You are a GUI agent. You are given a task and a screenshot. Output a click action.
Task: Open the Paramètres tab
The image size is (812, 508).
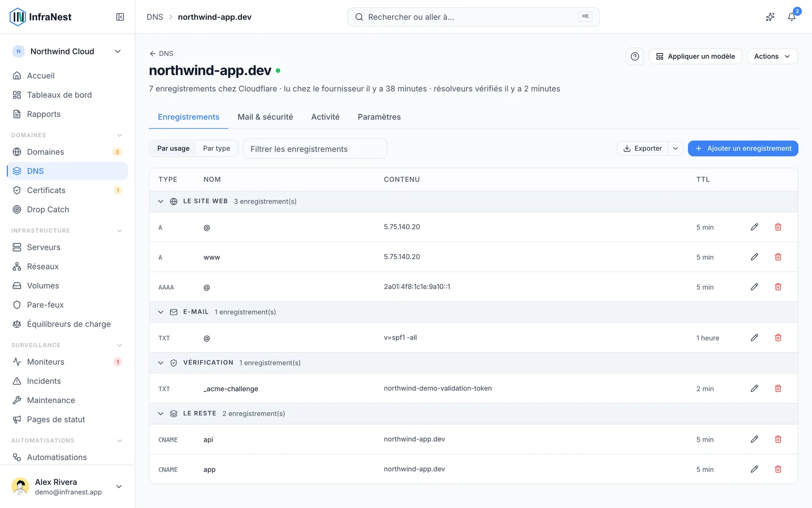(x=379, y=117)
